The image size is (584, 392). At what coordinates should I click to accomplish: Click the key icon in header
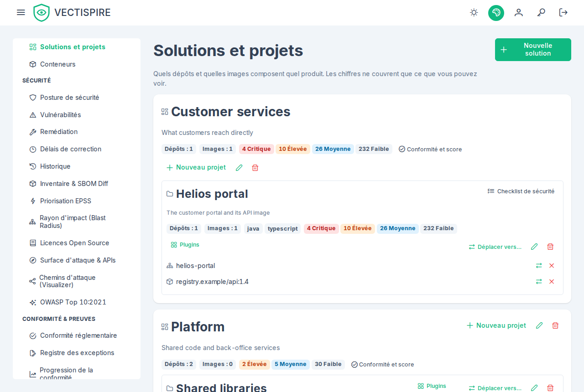(541, 12)
